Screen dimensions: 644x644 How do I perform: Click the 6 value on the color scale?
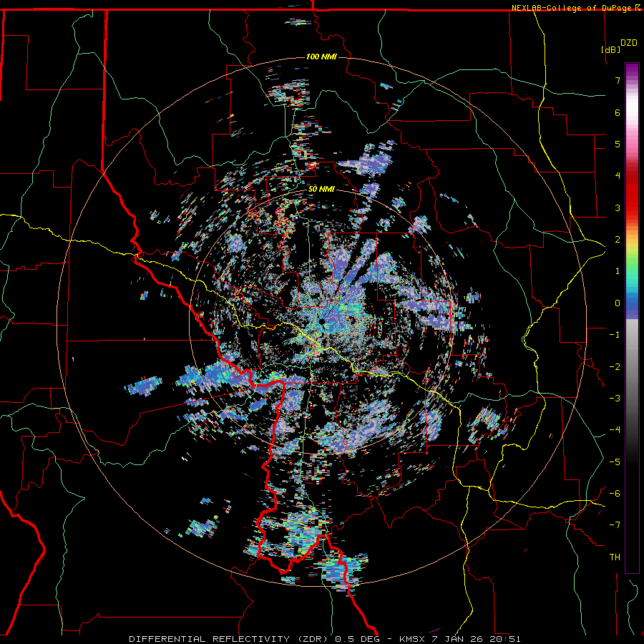coord(618,112)
